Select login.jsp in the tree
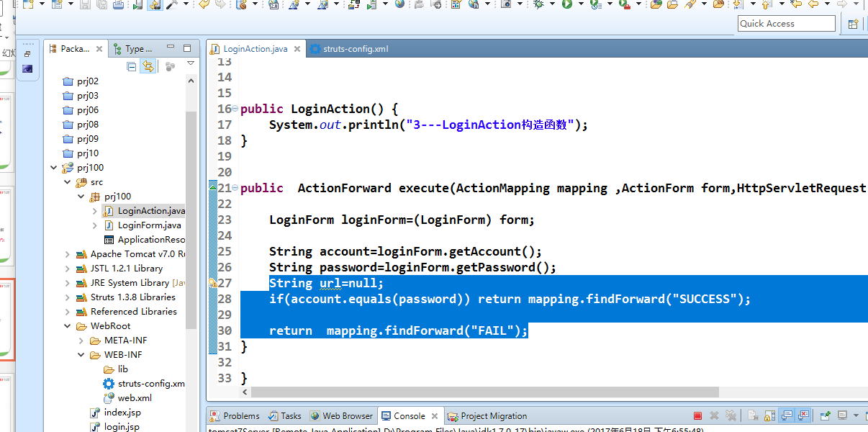Screen dimensions: 868x432 coord(115,427)
